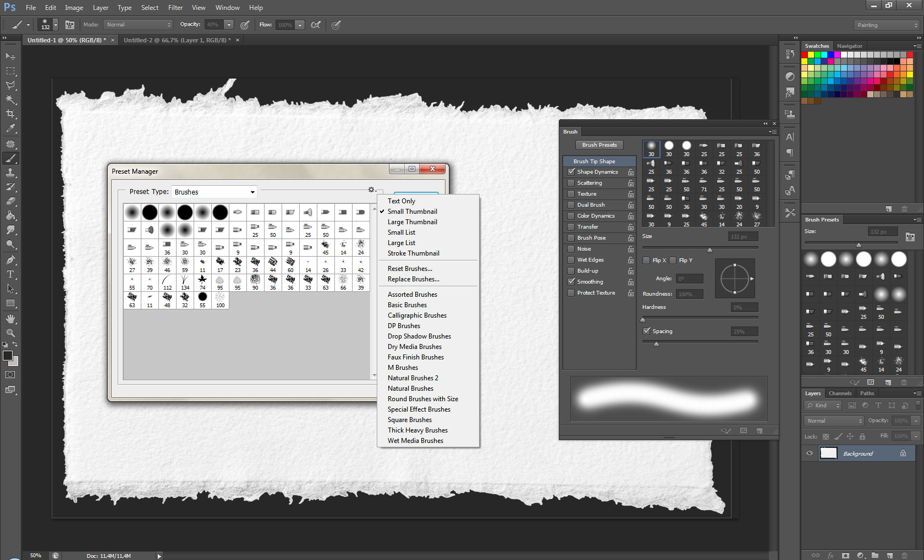Screen dimensions: 924x560
Task: Select the Polygonal Lasso tool
Action: [10, 85]
